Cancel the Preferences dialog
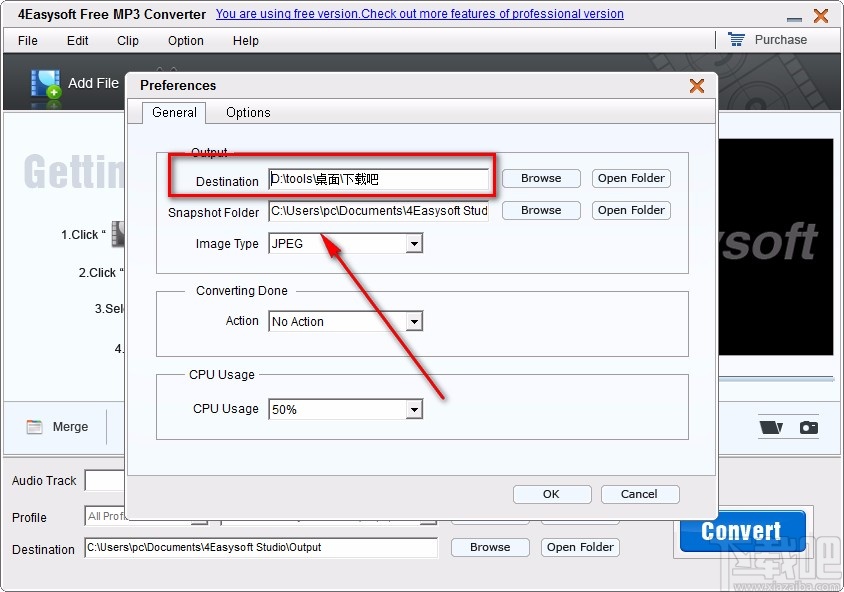 639,494
